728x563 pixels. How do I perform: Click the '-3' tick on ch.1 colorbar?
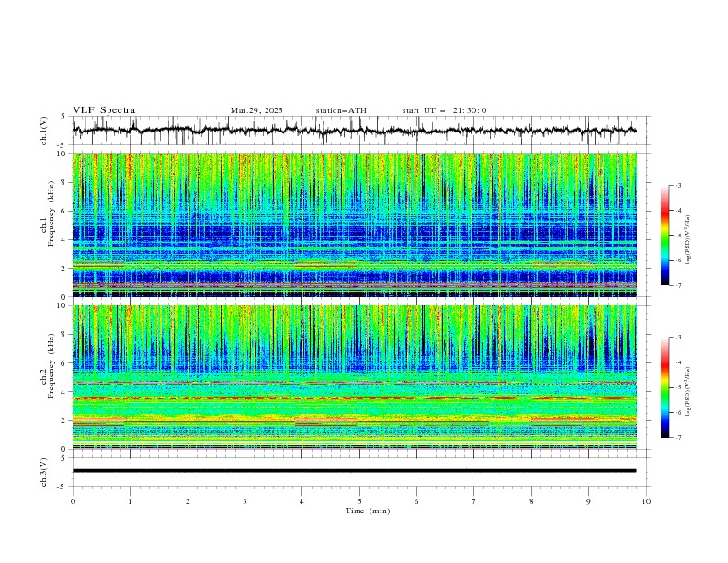677,185
